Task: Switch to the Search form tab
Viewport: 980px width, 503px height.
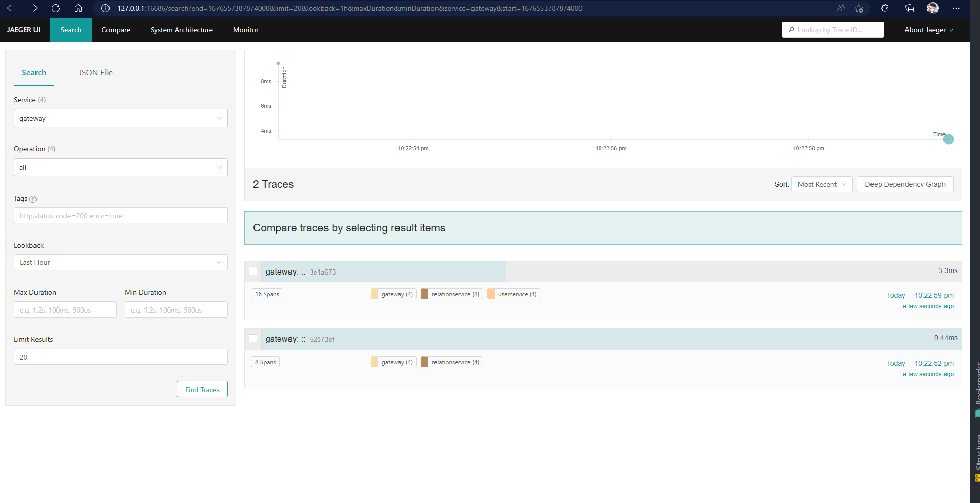Action: point(34,73)
